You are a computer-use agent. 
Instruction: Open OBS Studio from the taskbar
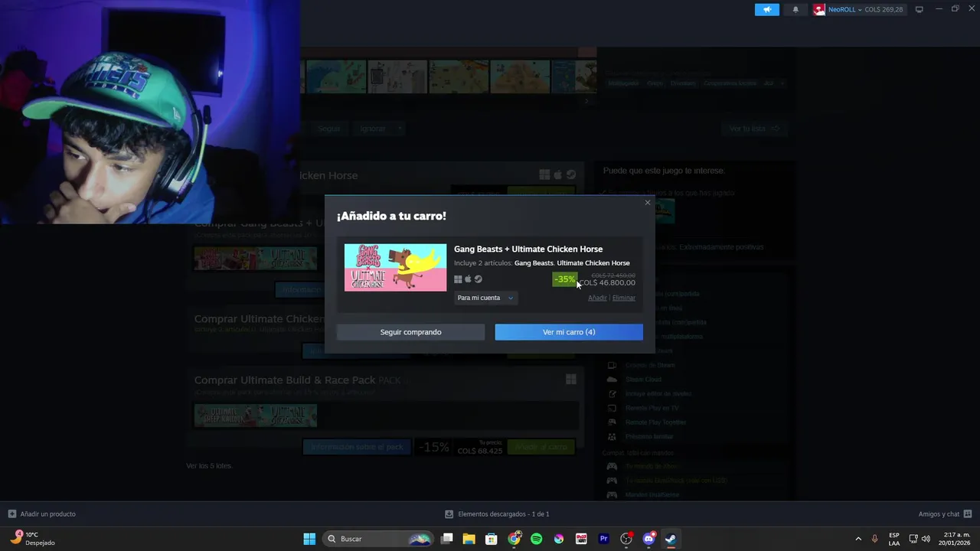click(626, 539)
